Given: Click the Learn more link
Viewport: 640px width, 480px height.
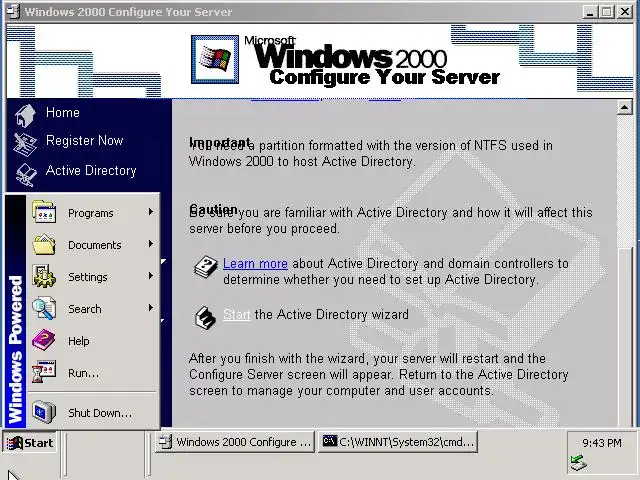Looking at the screenshot, I should coord(255,264).
